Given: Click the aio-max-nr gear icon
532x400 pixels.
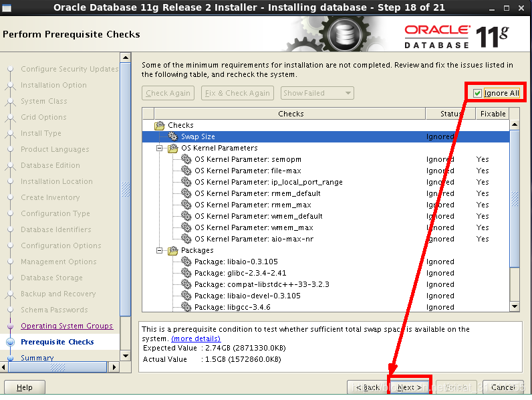Looking at the screenshot, I should [186, 239].
